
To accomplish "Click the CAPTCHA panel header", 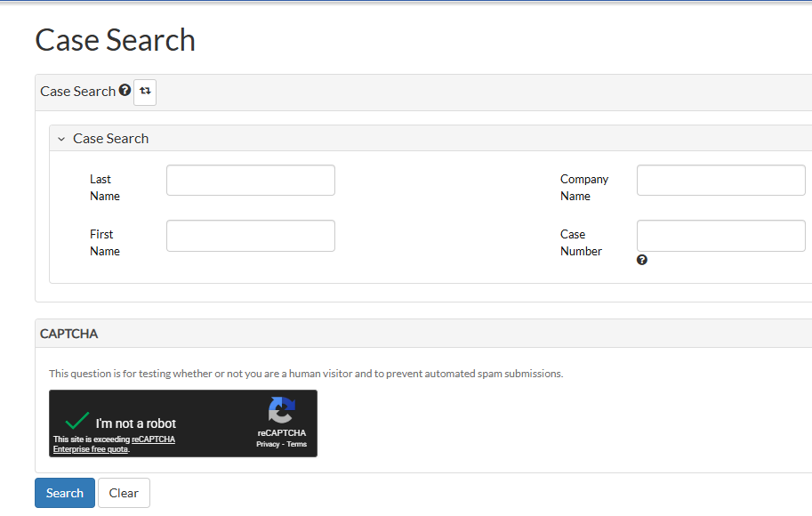I will coord(69,334).
